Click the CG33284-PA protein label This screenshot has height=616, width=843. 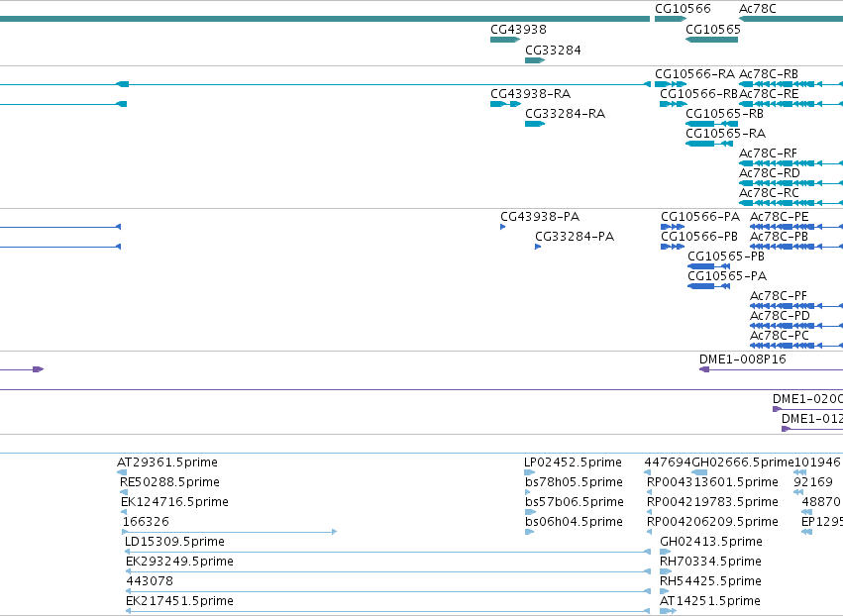[575, 237]
